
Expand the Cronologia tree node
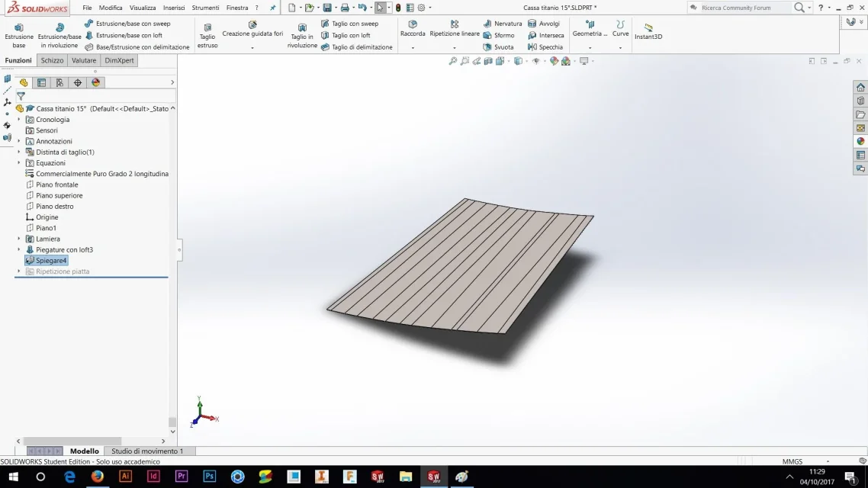(x=19, y=120)
